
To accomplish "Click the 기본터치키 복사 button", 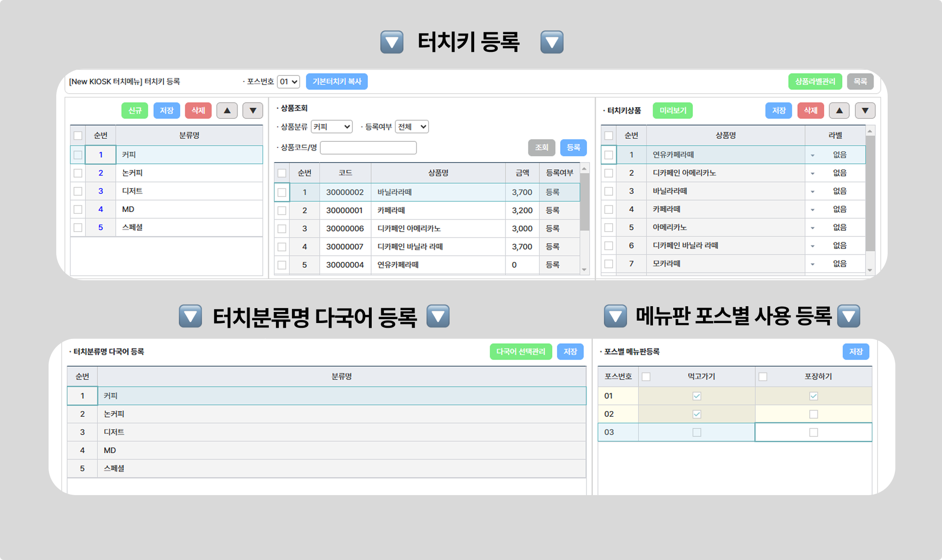I will (337, 82).
